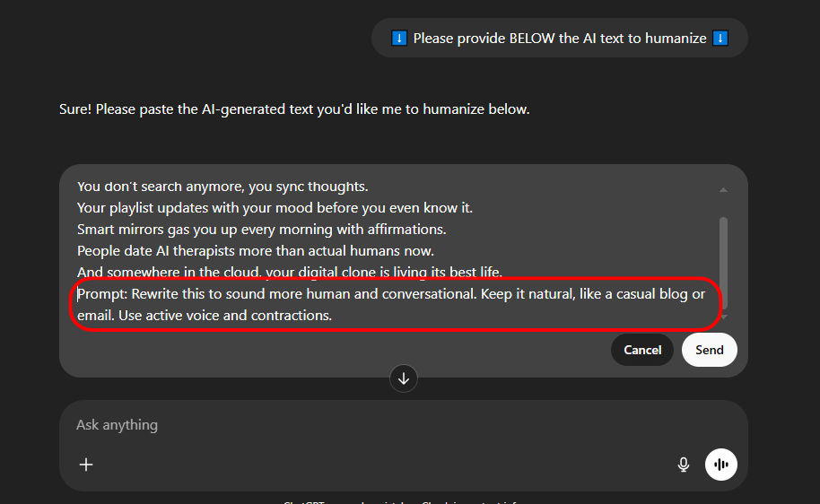The width and height of the screenshot is (820, 504).
Task: Click the line "You don't search anymore"
Action: pos(222,187)
